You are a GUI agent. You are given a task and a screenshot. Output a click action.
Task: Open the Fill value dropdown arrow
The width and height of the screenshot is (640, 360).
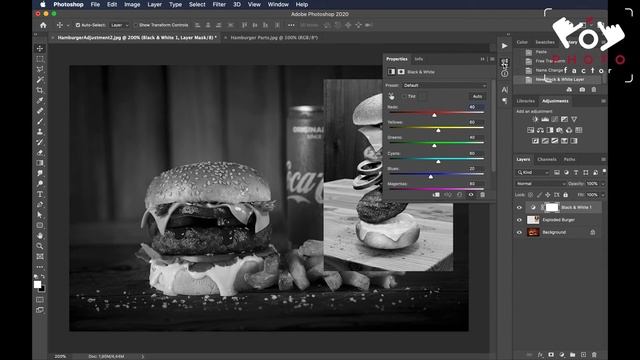tap(602, 195)
